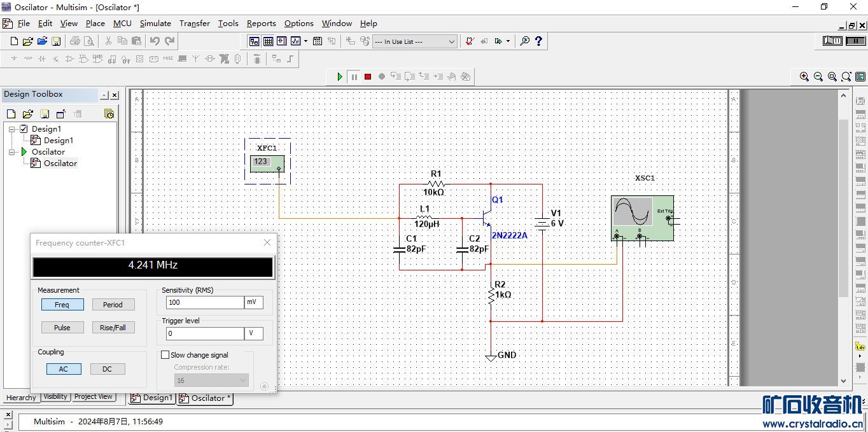The width and height of the screenshot is (868, 432).
Task: Stop the simulation with the red button
Action: coord(368,76)
